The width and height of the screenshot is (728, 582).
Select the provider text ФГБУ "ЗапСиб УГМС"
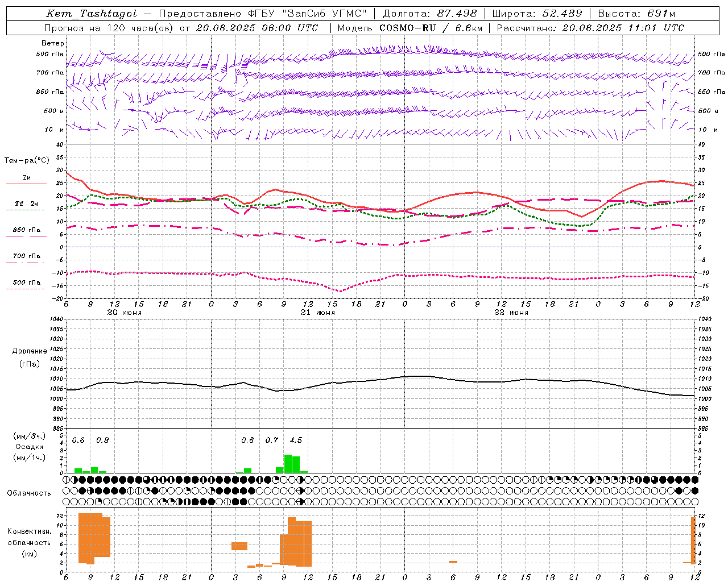308,14
